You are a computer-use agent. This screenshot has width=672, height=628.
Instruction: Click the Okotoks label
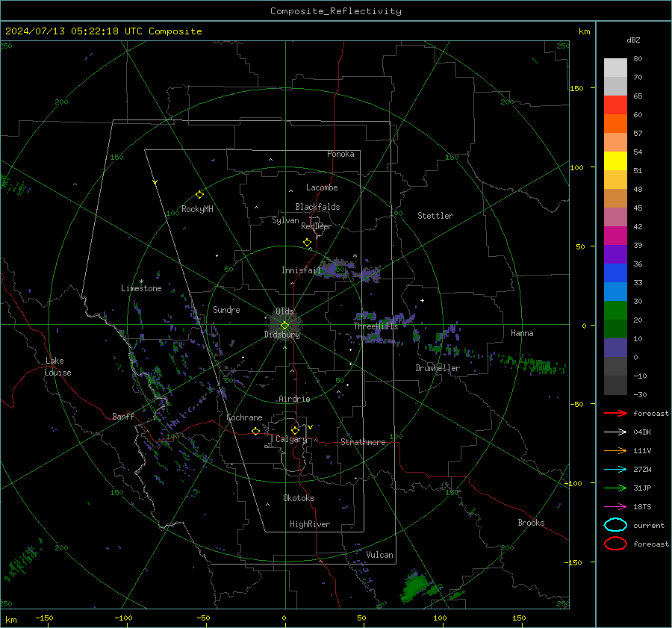[x=299, y=498]
